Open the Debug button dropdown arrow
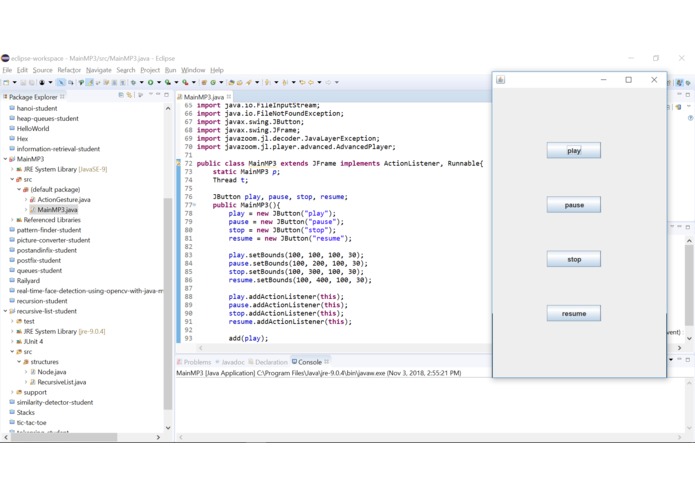This screenshot has height=494, width=695. (x=141, y=82)
